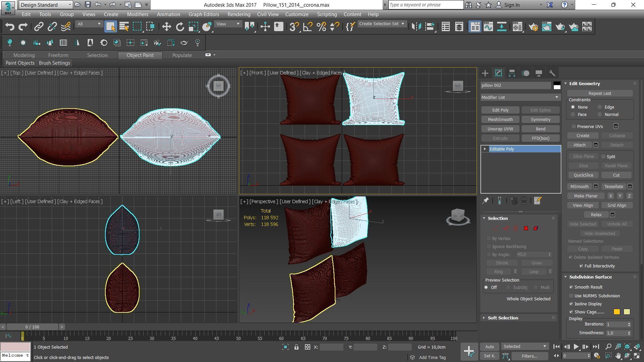Click Configure Modifier Sets icon
Image resolution: width=644 pixels, height=362 pixels.
[537, 201]
